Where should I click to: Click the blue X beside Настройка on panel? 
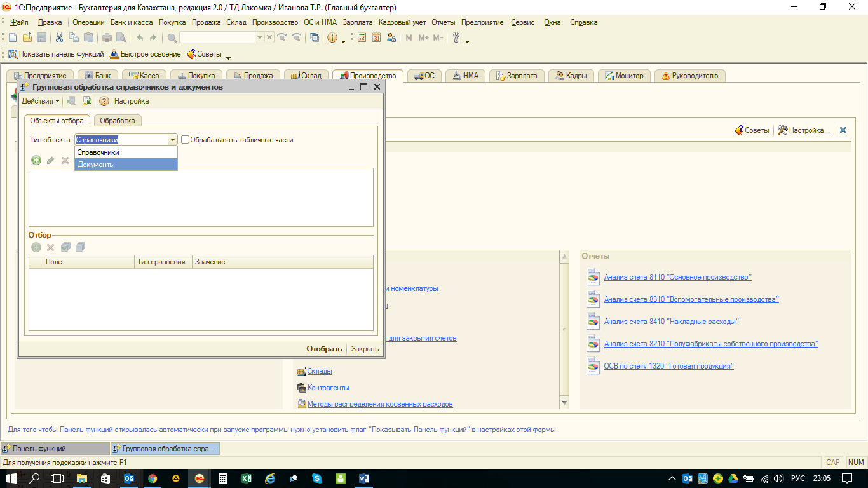(843, 130)
